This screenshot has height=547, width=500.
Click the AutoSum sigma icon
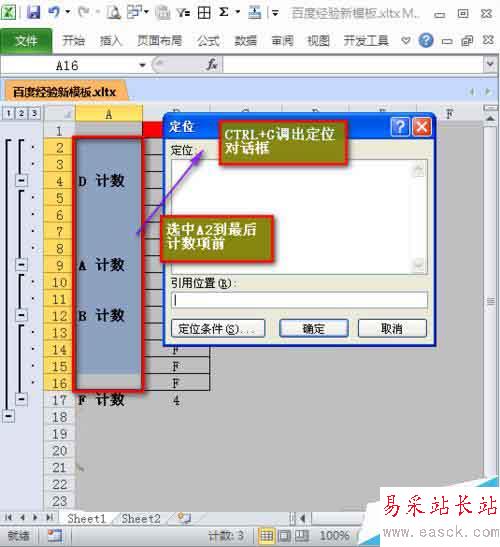[224, 13]
